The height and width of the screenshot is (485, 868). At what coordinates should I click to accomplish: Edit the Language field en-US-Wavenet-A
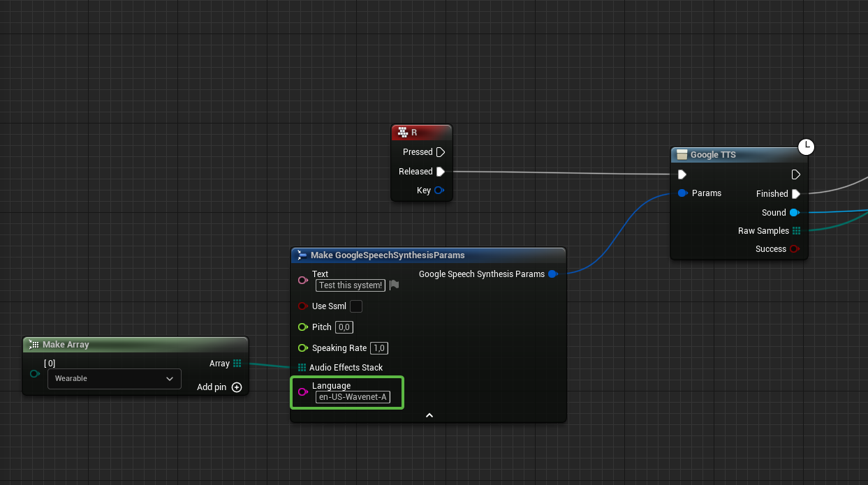click(353, 397)
